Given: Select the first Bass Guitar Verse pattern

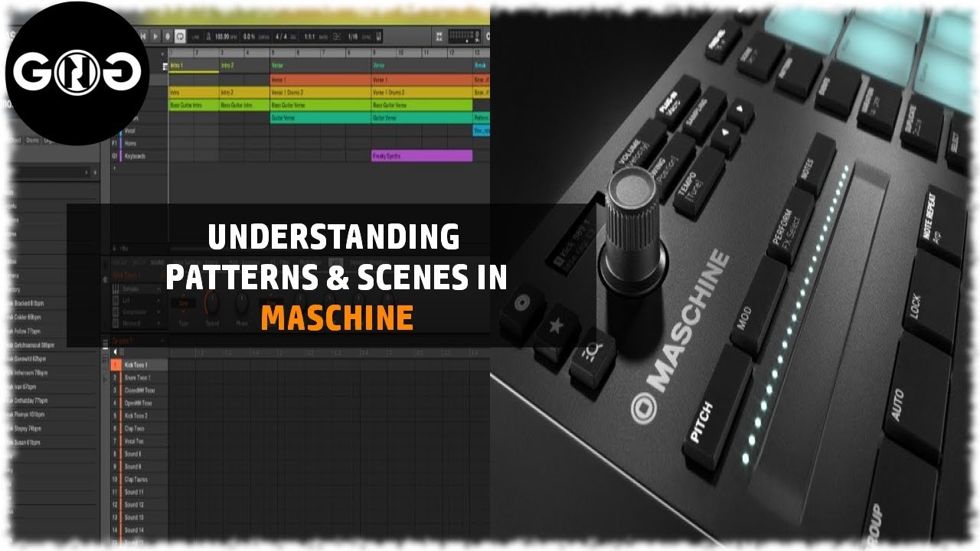Looking at the screenshot, I should click(320, 105).
